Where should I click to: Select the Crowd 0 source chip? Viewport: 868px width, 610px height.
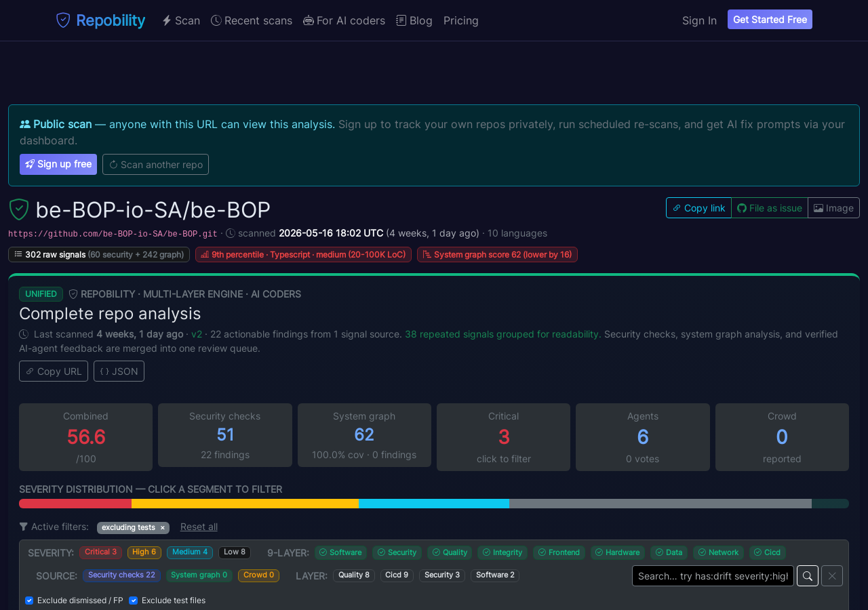[258, 575]
